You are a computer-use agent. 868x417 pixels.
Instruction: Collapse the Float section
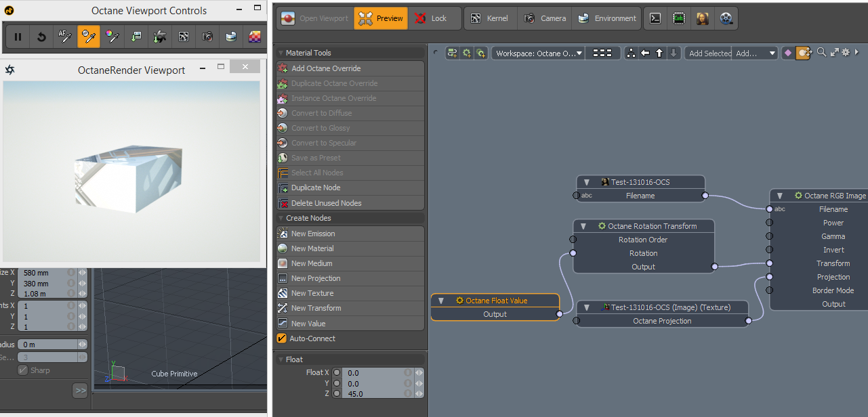coord(281,359)
